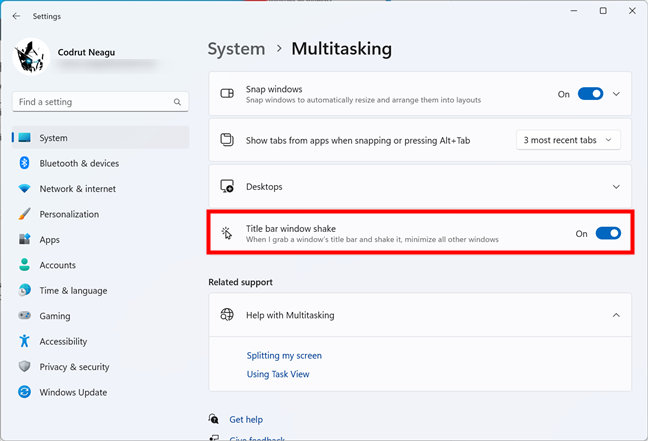Disable Title bar window shake toggle

pyautogui.click(x=608, y=233)
